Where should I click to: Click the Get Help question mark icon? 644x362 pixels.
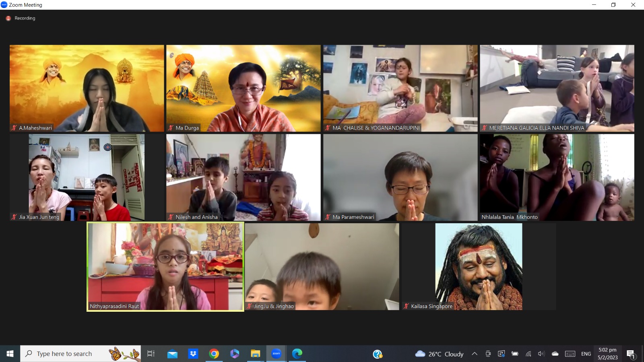point(377,354)
